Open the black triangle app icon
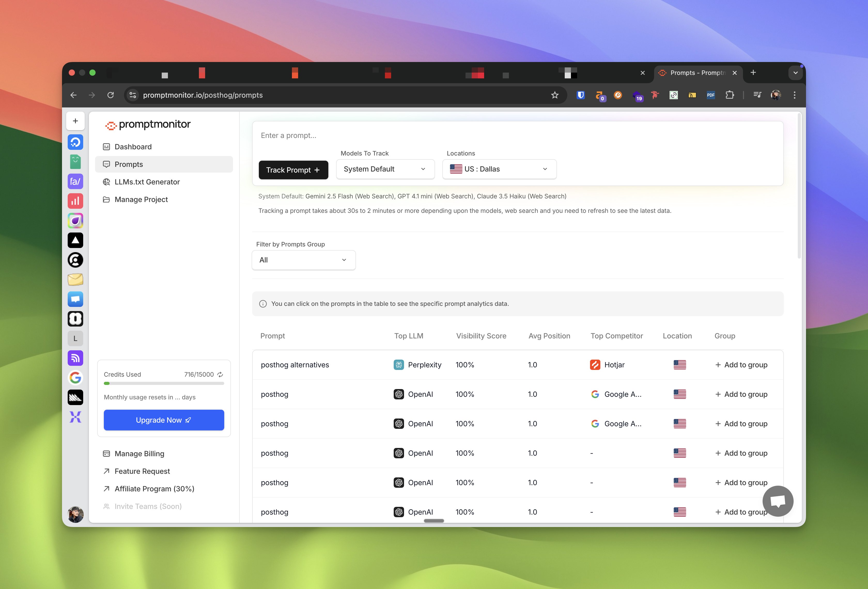This screenshot has height=589, width=868. 75,240
